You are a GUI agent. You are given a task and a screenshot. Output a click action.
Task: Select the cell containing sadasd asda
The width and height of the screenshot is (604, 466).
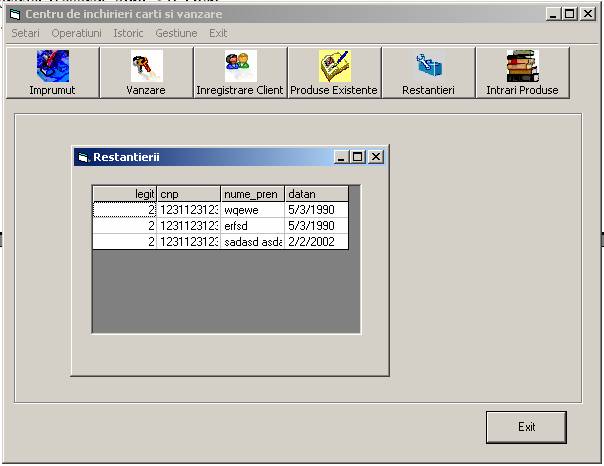[x=252, y=241]
